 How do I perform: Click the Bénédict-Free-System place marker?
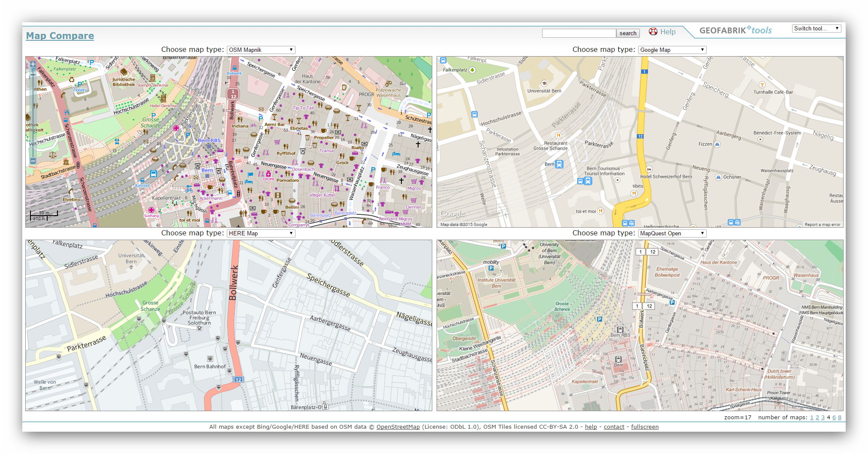point(760,139)
